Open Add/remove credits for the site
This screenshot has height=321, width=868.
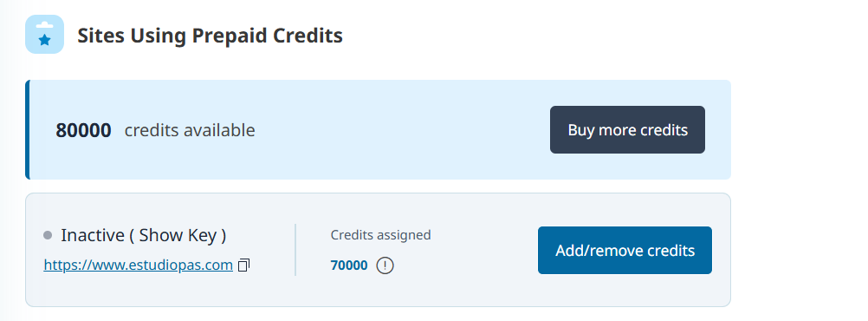click(625, 250)
